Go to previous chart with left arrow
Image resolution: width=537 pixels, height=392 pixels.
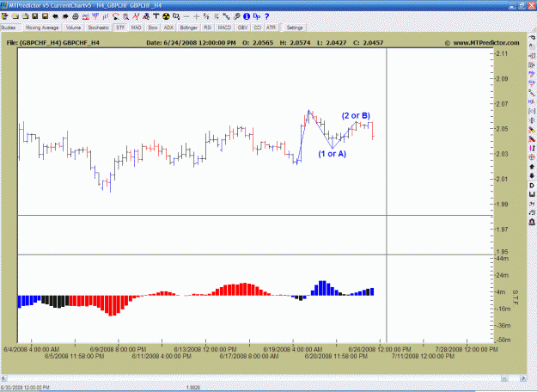click(55, 16)
